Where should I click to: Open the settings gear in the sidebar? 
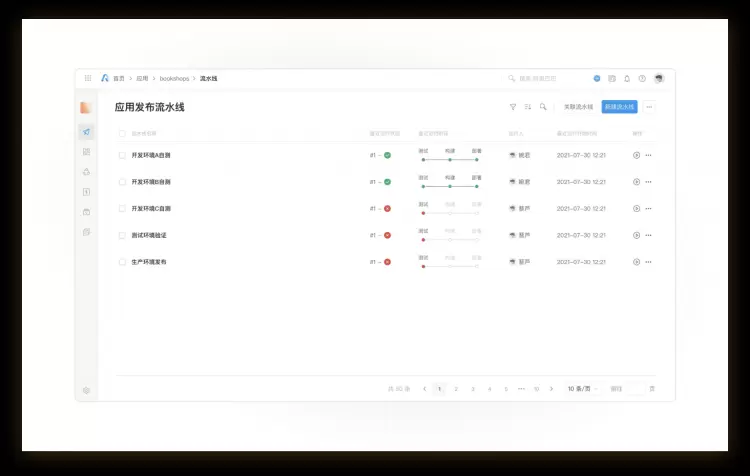pos(86,390)
